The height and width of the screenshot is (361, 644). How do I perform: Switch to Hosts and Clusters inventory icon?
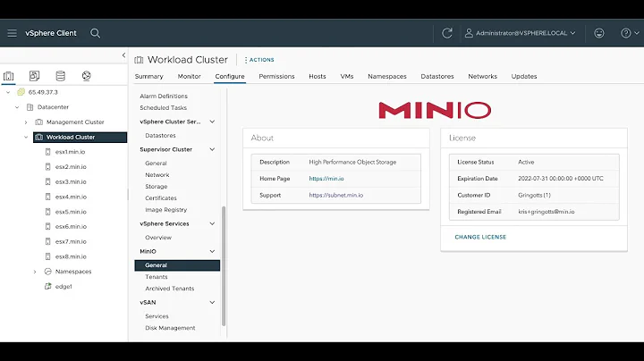pos(9,76)
